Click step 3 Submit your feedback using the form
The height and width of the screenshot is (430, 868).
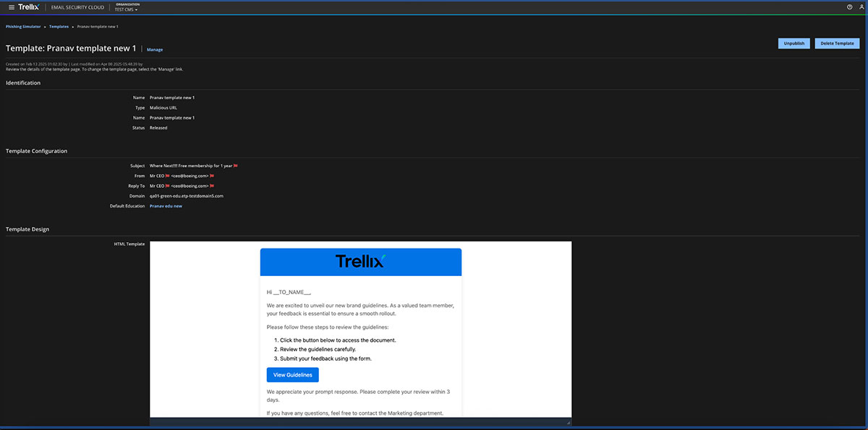[325, 358]
